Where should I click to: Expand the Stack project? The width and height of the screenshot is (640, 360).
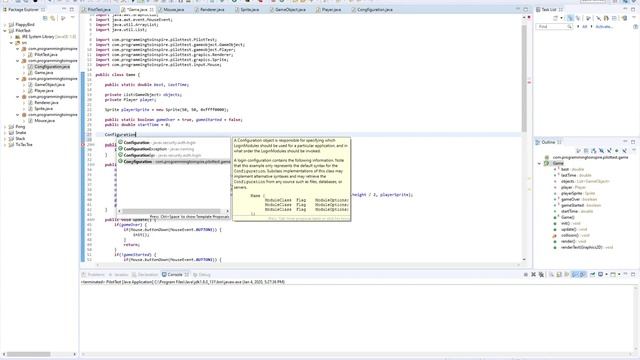pyautogui.click(x=5, y=139)
